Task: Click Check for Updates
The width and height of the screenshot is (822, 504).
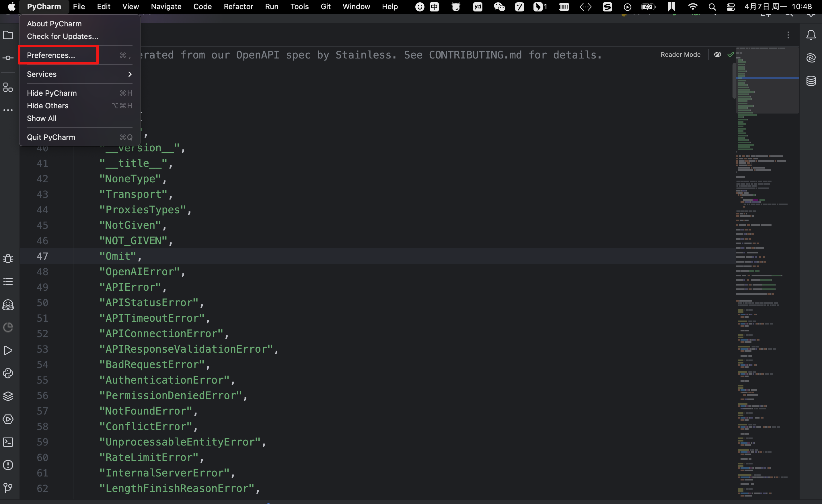Action: (62, 36)
